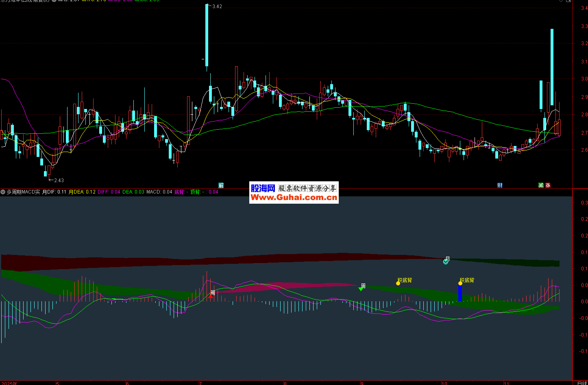Open the main chart MA indicator dropdown
This screenshot has height=385, width=588.
click(x=54, y=1)
